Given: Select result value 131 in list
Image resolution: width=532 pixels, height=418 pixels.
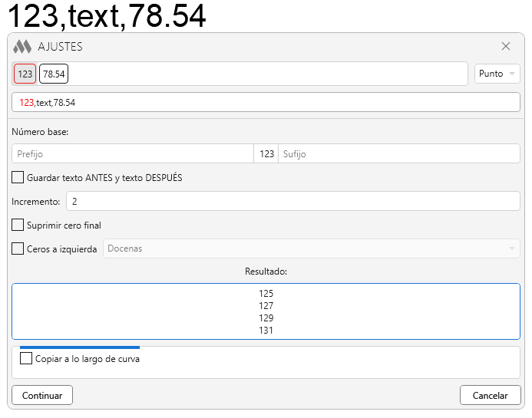Looking at the screenshot, I should (x=266, y=331).
